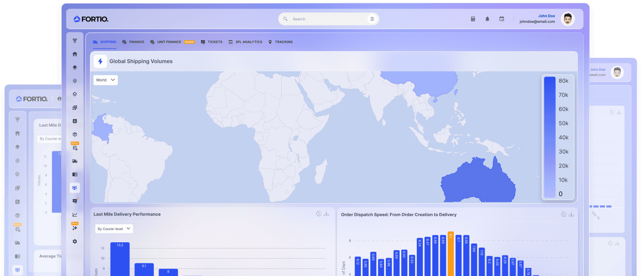Open the By Courier level dropdown
The width and height of the screenshot is (644, 276).
(x=114, y=229)
